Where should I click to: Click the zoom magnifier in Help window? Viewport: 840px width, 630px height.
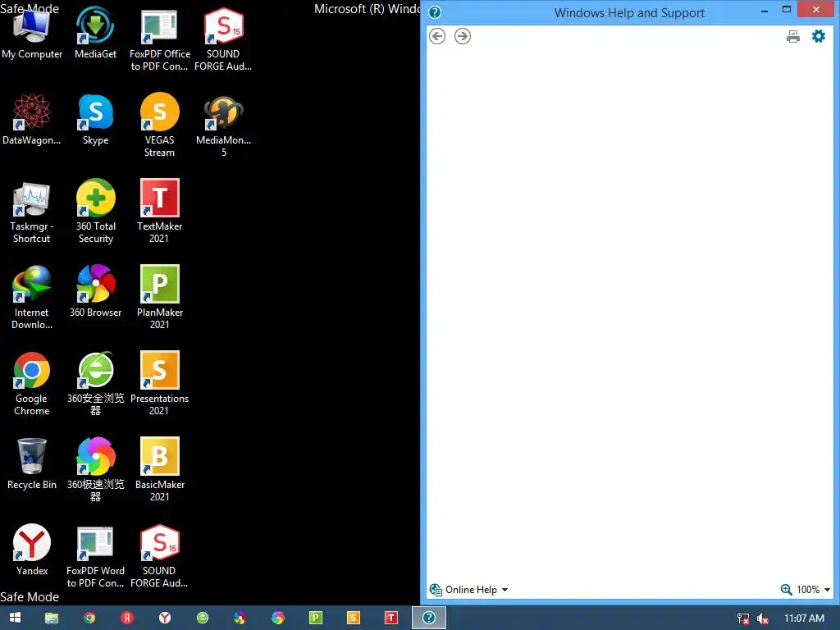786,590
